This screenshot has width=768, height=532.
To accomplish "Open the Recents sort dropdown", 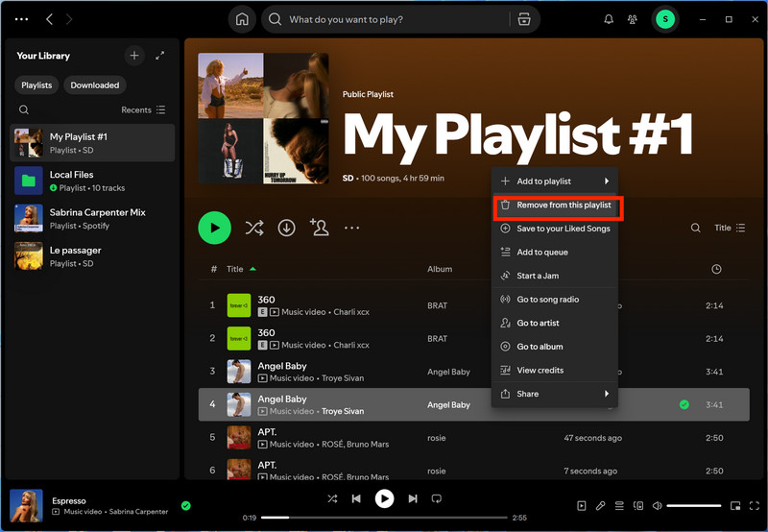I will [143, 109].
